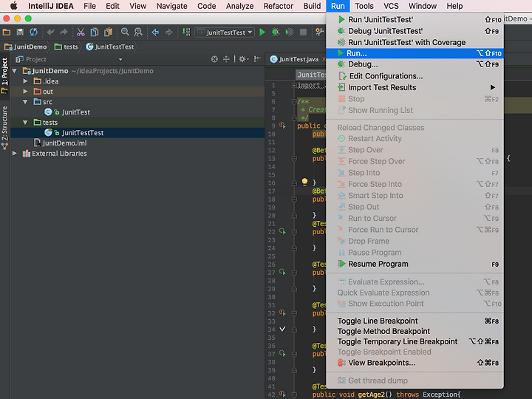
Task: Collapse the src folder
Action: 25,102
